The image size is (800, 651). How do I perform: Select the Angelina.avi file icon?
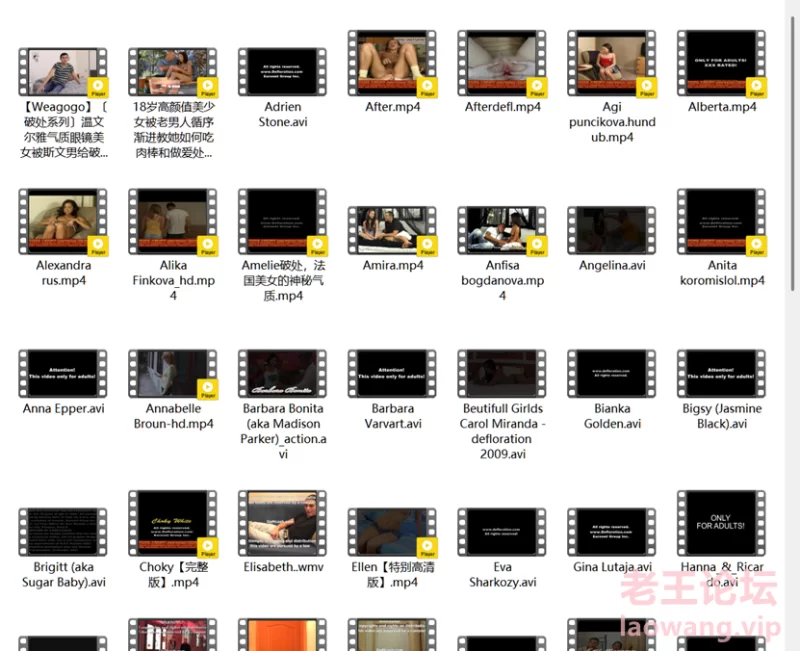click(611, 231)
